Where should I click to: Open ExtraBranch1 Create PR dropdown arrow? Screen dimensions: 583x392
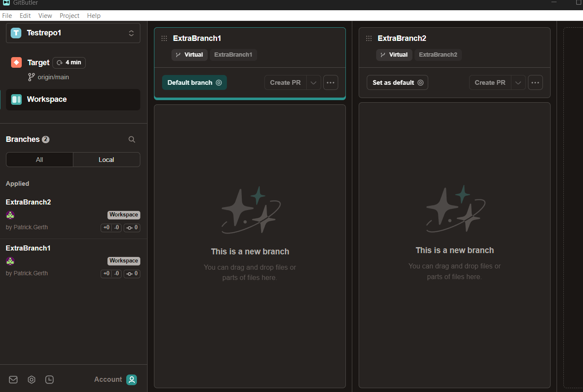pos(313,83)
